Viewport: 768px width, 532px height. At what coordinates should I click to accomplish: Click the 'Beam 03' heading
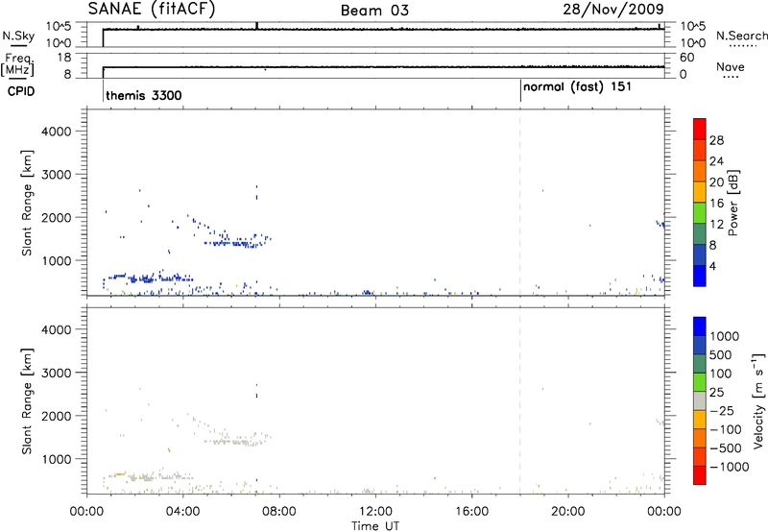pyautogui.click(x=374, y=11)
